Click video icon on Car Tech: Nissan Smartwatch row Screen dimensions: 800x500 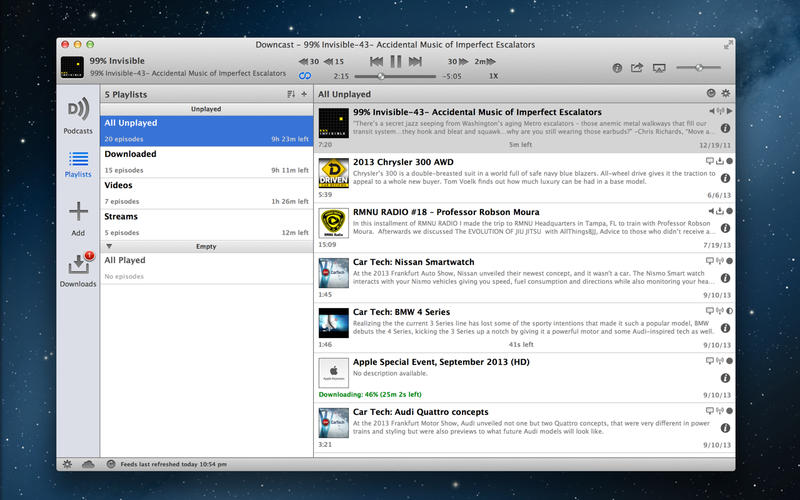pyautogui.click(x=710, y=261)
